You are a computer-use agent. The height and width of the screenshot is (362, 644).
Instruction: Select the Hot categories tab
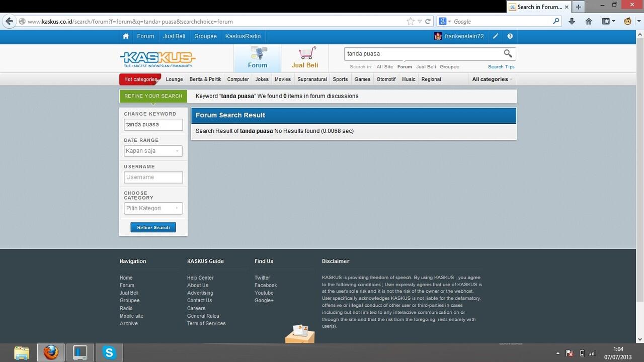(x=140, y=79)
